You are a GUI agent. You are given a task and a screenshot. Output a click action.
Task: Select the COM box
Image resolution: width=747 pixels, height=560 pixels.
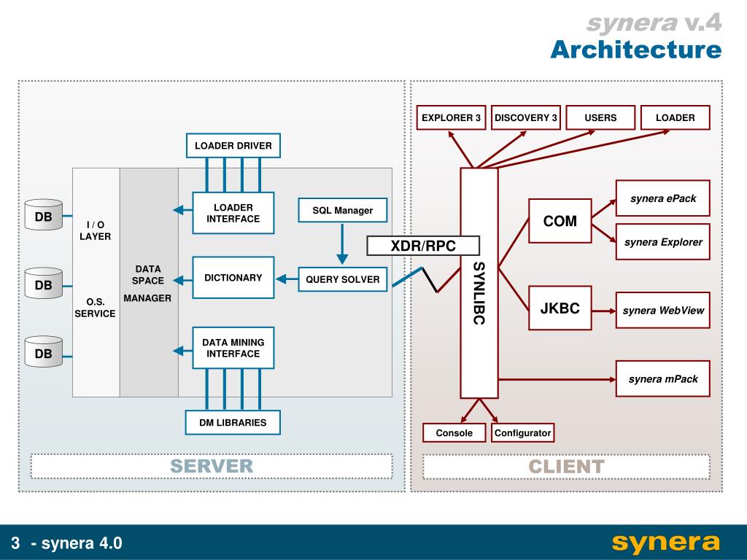[560, 221]
